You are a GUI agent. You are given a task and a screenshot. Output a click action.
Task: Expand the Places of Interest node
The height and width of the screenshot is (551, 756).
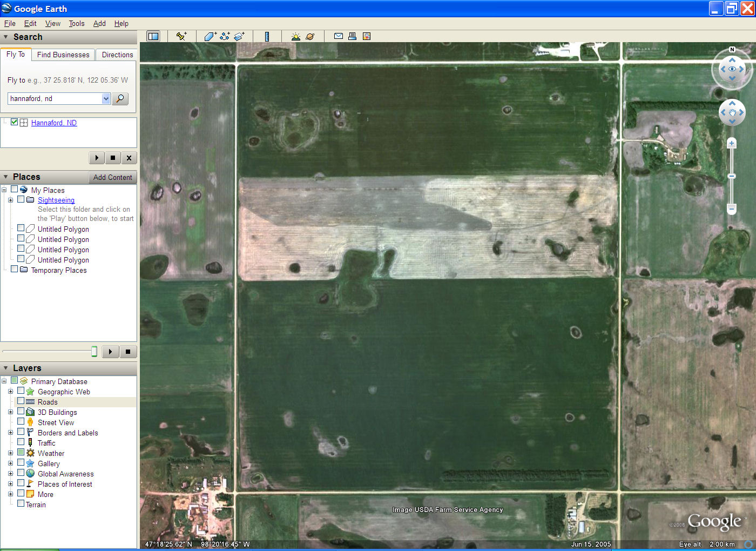point(10,484)
